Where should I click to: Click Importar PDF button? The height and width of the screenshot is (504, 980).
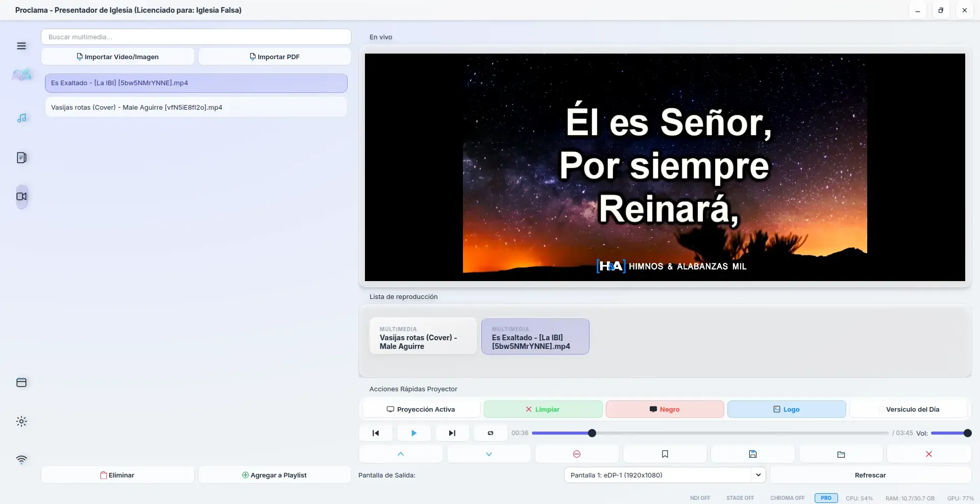coord(275,57)
